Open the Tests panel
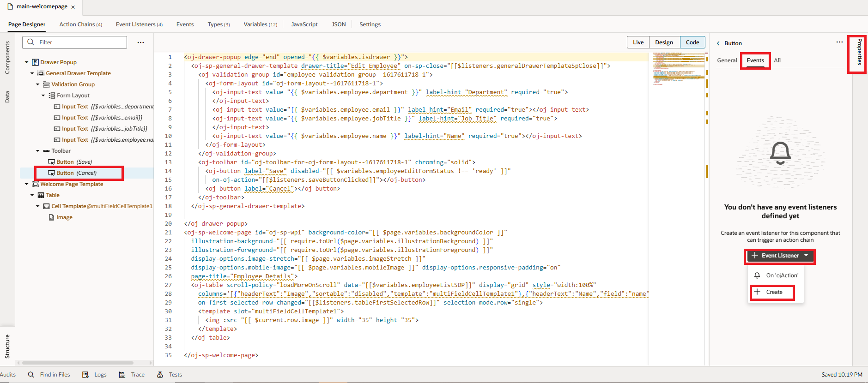Screen dimensions: 868x383 click(170, 375)
